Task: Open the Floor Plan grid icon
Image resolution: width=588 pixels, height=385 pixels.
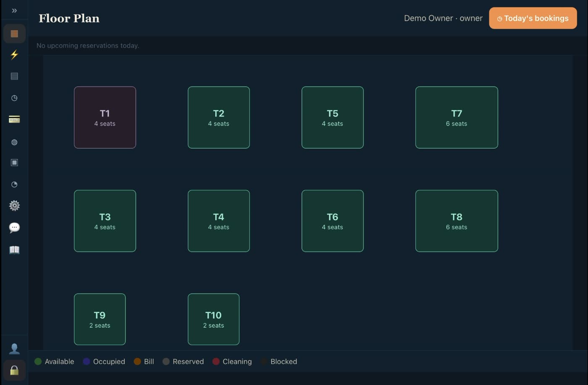Action: pyautogui.click(x=14, y=34)
